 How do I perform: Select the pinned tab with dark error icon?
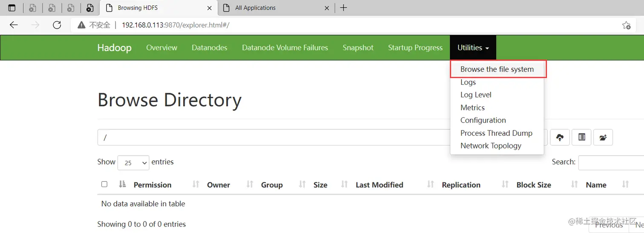pyautogui.click(x=89, y=8)
